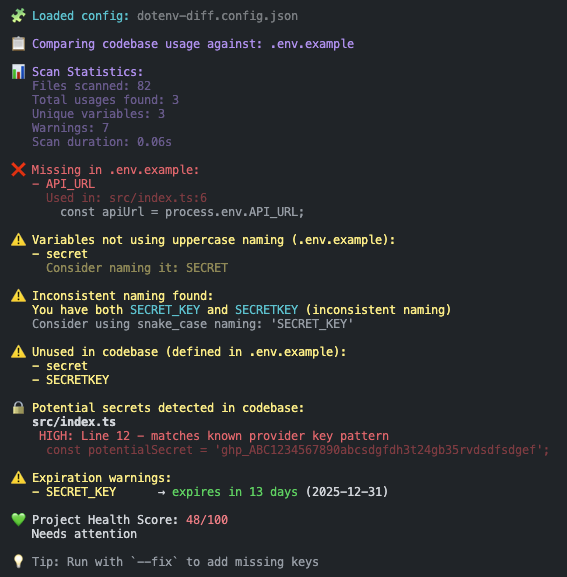The image size is (567, 577).
Task: Click the health score value 48/100
Action: [x=207, y=520]
